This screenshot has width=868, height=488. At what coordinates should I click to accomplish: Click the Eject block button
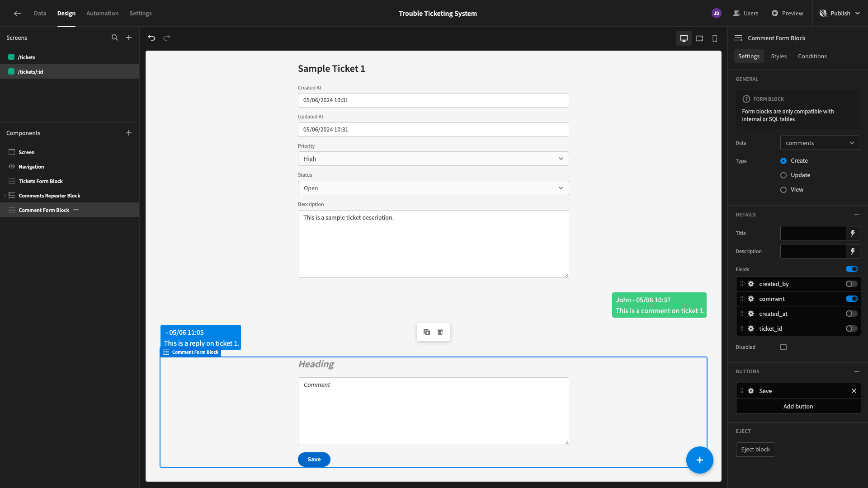coord(755,450)
